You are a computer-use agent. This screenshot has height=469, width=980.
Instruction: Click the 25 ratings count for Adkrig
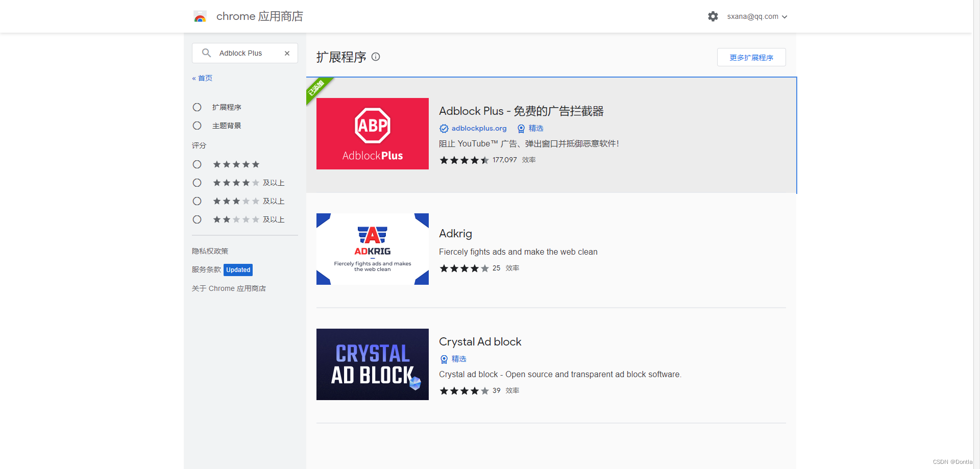point(497,268)
